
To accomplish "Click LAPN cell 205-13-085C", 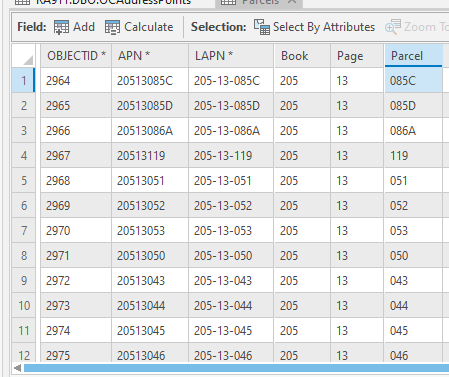I will coord(231,80).
